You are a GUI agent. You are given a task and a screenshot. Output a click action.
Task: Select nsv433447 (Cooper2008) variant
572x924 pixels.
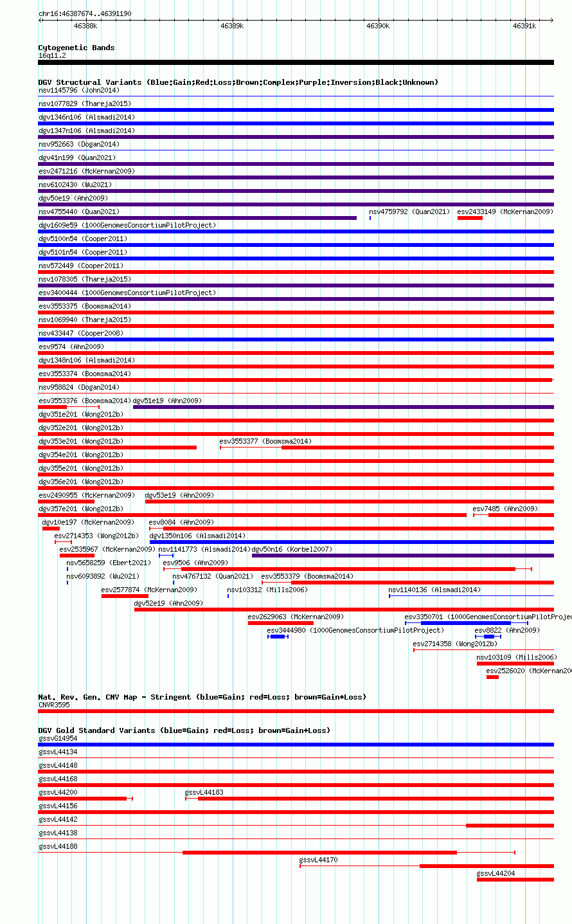(296, 340)
